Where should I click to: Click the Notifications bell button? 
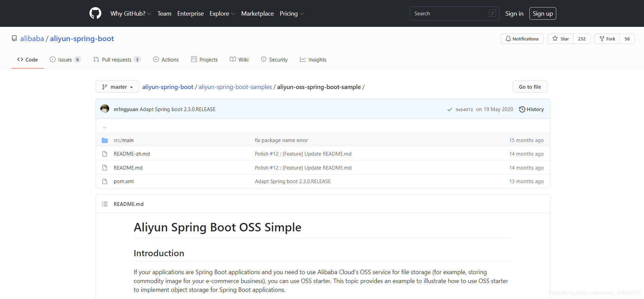click(x=522, y=39)
